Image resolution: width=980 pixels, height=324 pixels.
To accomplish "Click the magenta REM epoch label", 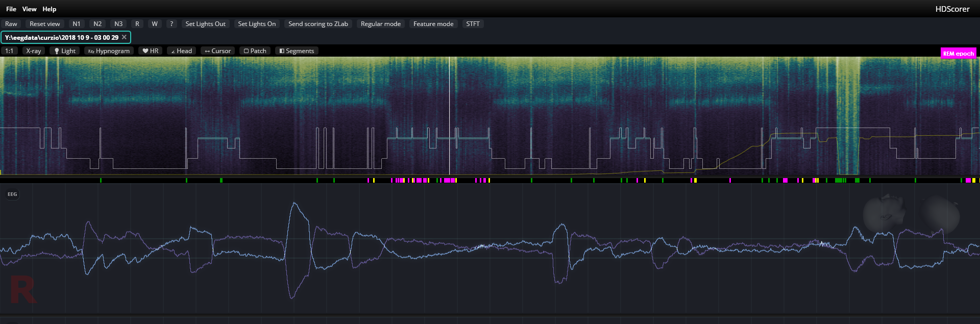I will [x=958, y=54].
